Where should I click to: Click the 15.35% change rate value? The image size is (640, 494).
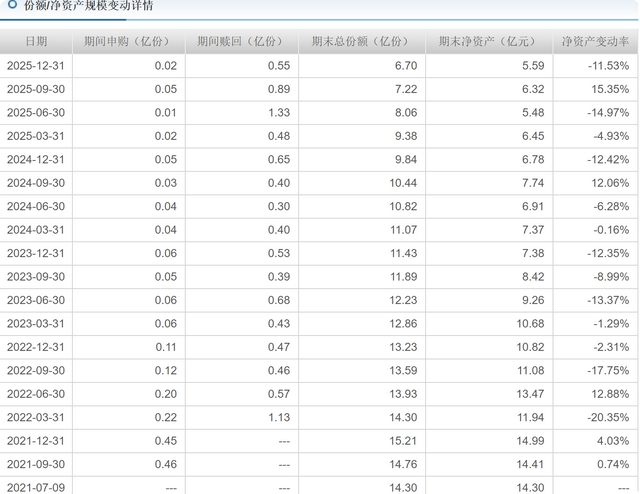(x=610, y=89)
